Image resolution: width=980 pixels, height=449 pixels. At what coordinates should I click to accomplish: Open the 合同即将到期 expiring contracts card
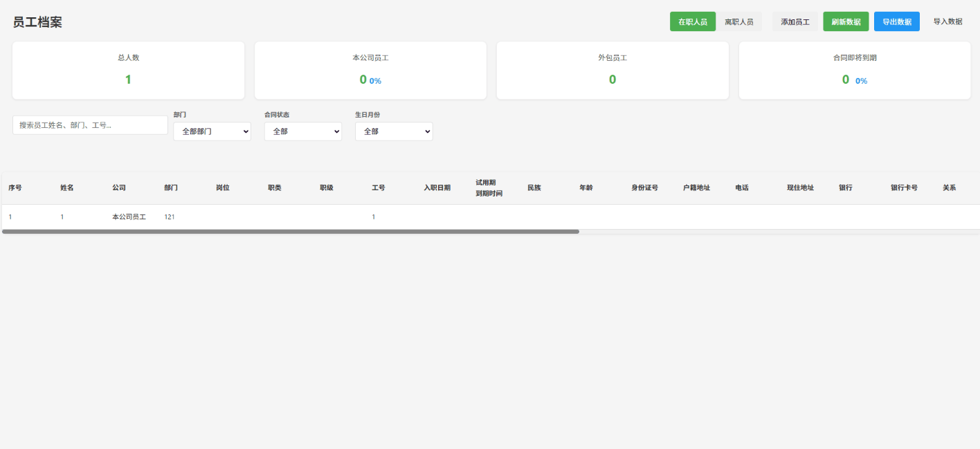tap(854, 69)
